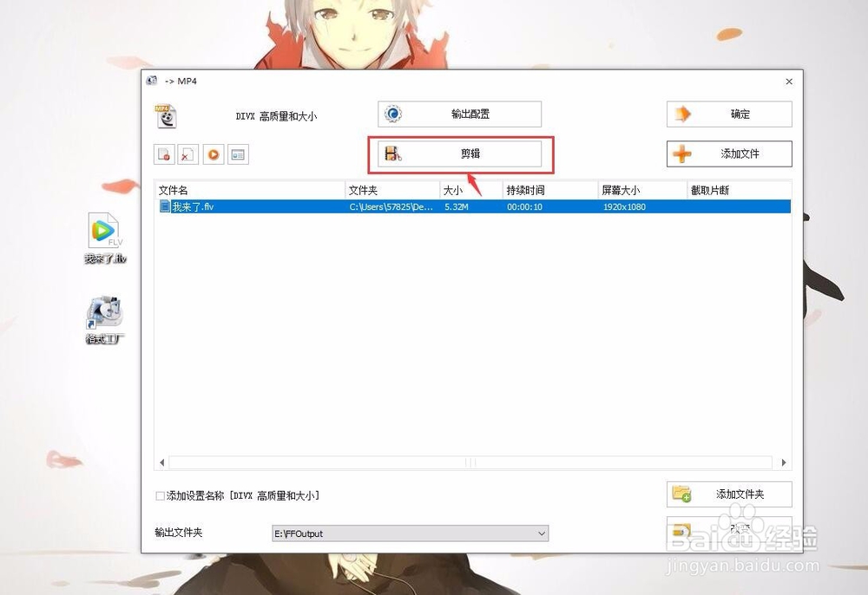This screenshot has height=595, width=868.
Task: Click the DIVX 高质量和大小 profile label
Action: coord(276,116)
